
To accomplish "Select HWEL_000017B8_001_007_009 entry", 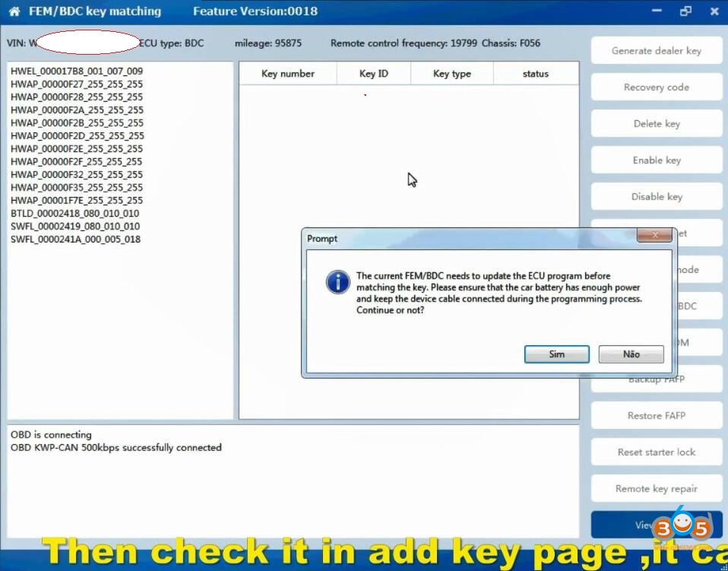I will click(77, 71).
